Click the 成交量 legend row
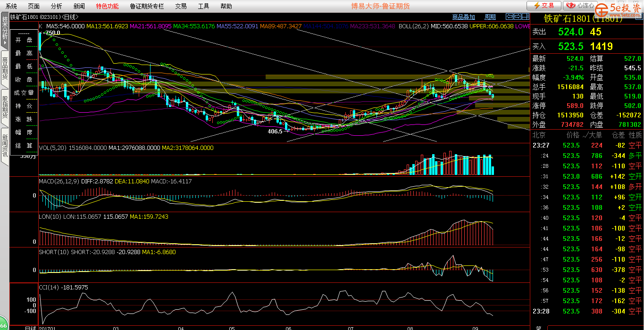644x330 pixels. 24,93
